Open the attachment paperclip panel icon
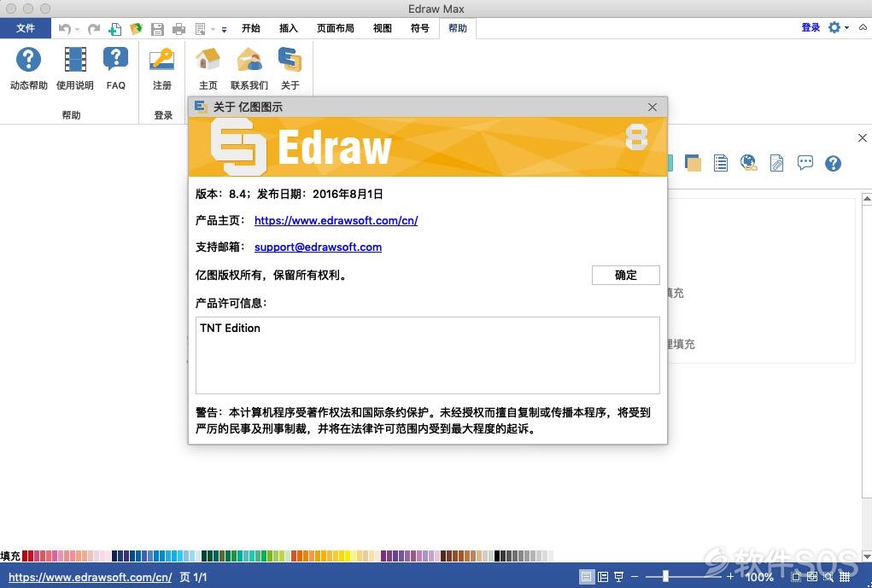Image resolution: width=872 pixels, height=588 pixels. [x=777, y=163]
